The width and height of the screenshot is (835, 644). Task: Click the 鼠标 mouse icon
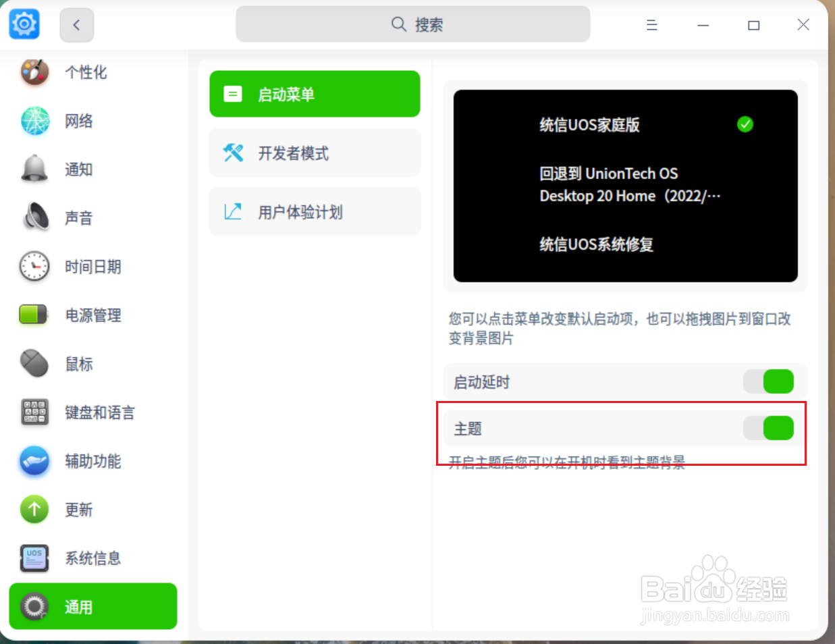[34, 364]
